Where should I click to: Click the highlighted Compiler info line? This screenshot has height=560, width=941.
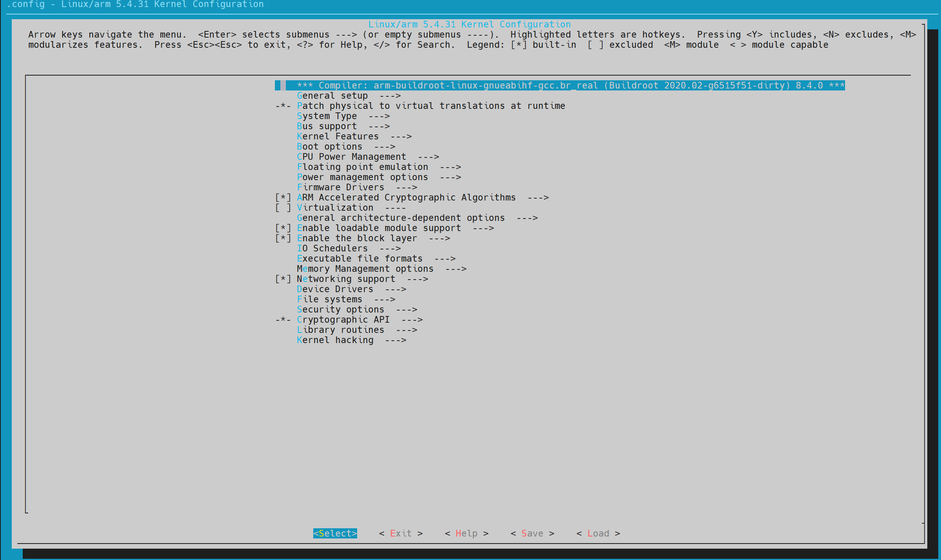coord(559,86)
